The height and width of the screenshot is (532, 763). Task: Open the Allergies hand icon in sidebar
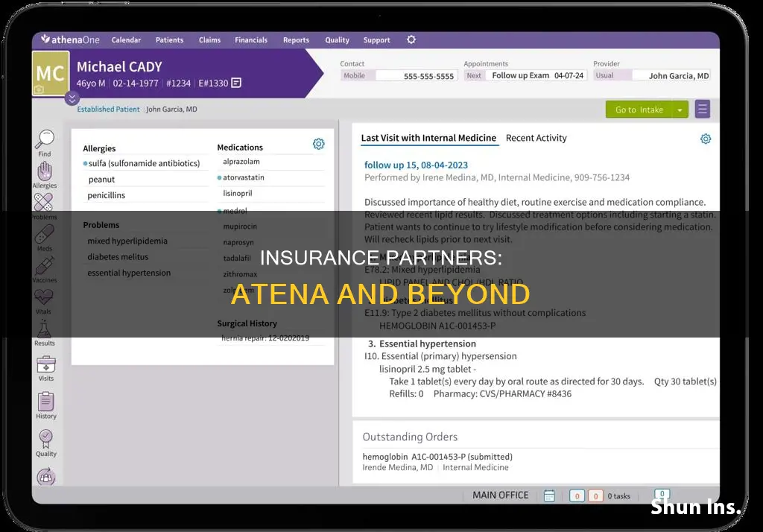[x=44, y=171]
